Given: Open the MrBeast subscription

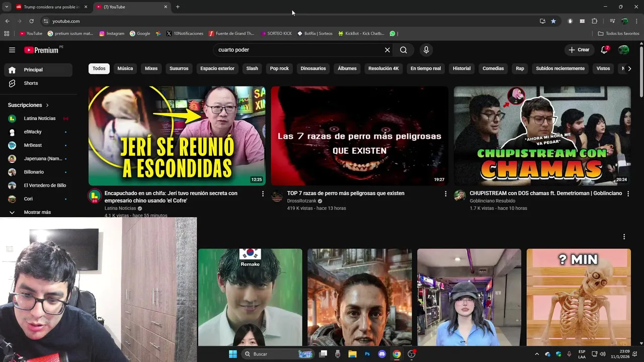Looking at the screenshot, I should coord(38,145).
